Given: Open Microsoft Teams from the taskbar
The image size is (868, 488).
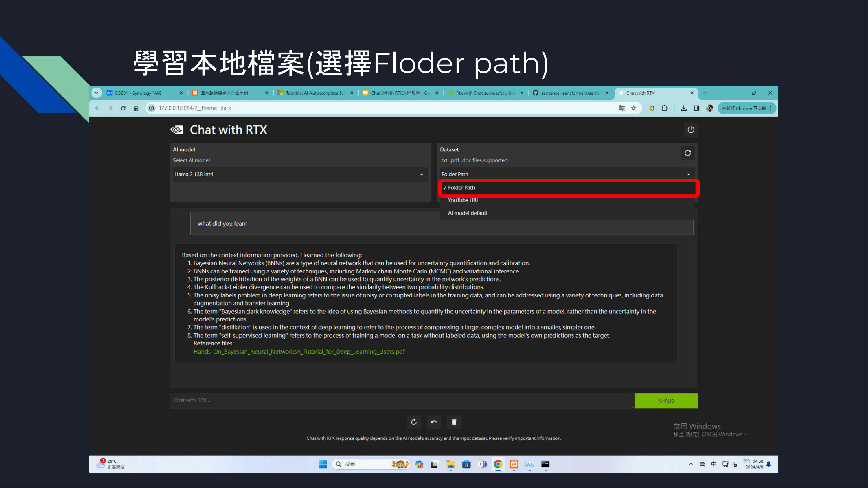Looking at the screenshot, I should 483,464.
